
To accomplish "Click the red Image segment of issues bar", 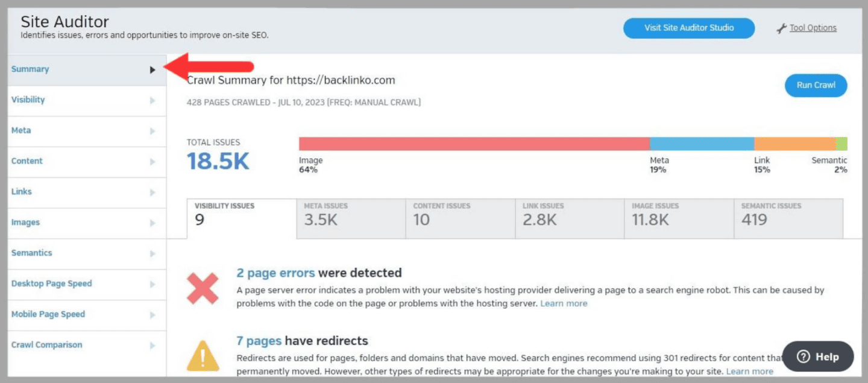I will coord(474,144).
